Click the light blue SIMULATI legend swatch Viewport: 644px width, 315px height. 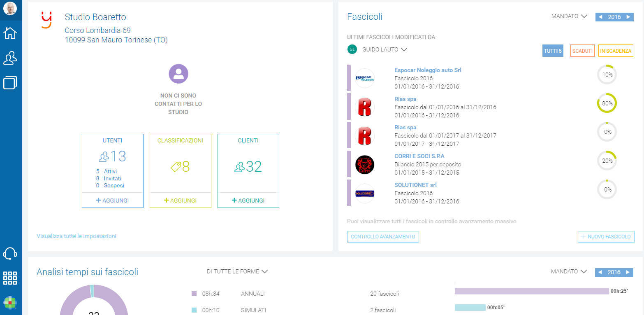[x=194, y=310]
